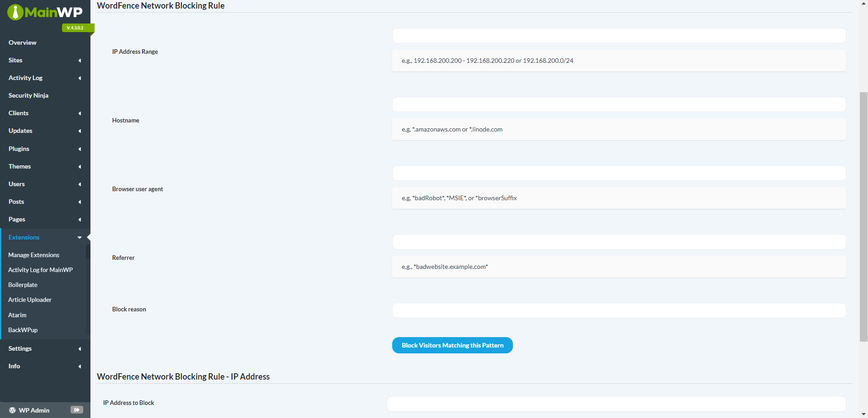Focus the IP Address Range input field

(619, 36)
